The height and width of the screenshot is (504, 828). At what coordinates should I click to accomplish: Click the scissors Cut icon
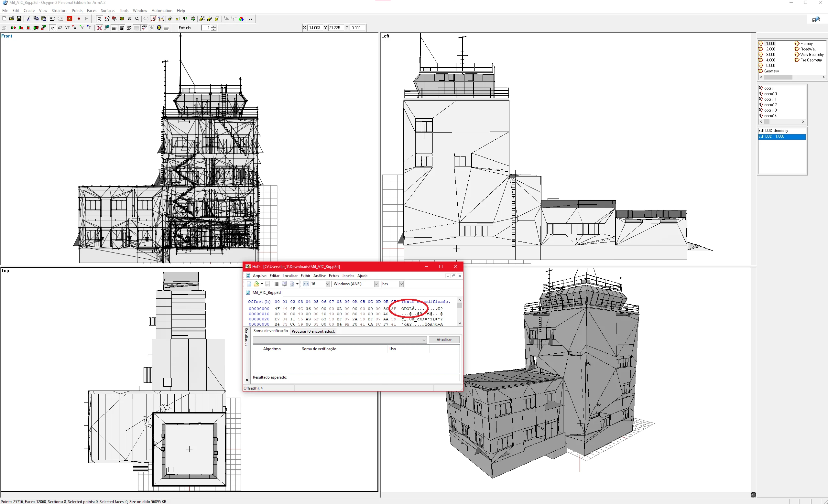[x=28, y=19]
